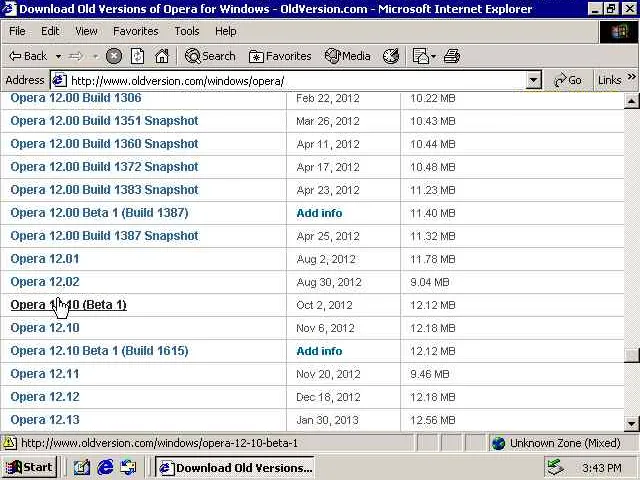Click the Print toolbar icon
The image size is (640, 480).
pos(452,56)
